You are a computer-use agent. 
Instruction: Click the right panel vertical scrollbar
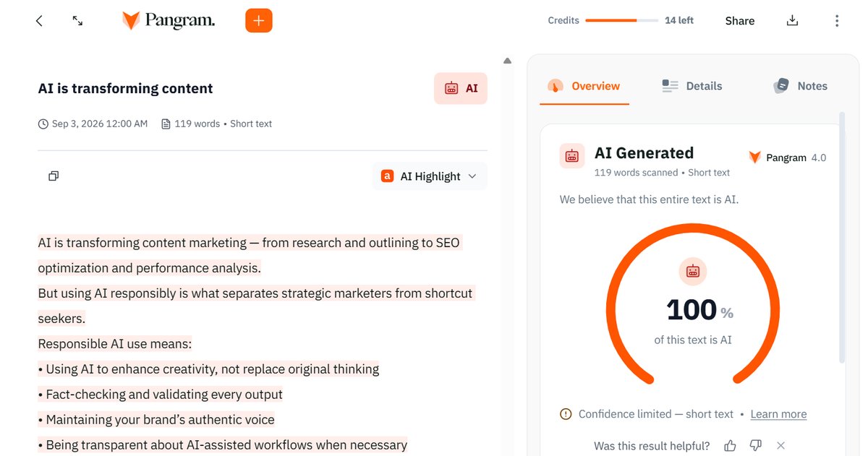(842, 237)
